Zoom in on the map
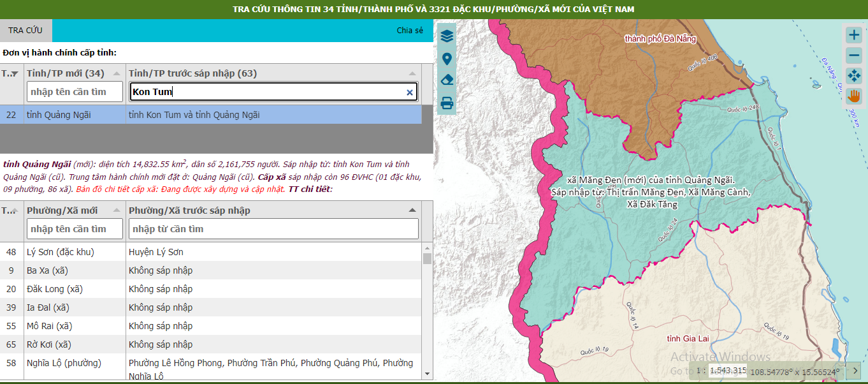This screenshot has width=868, height=384. tap(854, 35)
